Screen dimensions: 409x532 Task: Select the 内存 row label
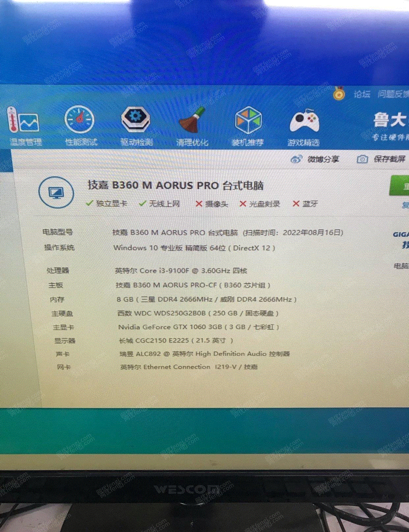point(57,299)
